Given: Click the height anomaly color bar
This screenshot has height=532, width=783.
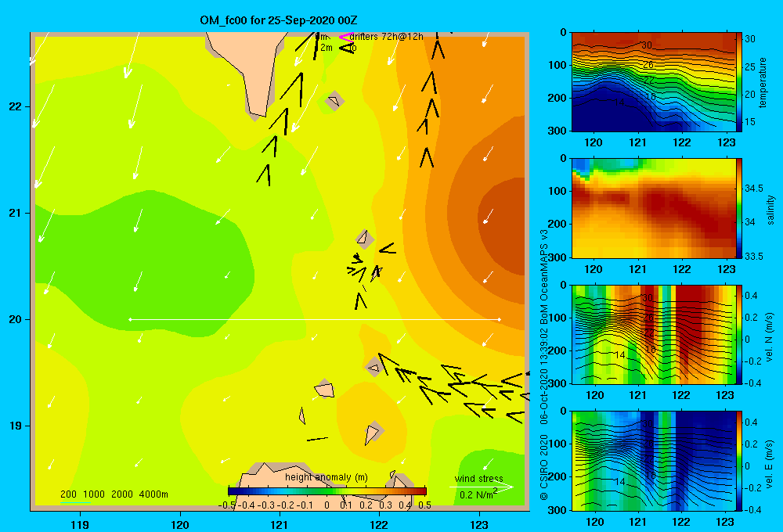Looking at the screenshot, I should (x=327, y=491).
